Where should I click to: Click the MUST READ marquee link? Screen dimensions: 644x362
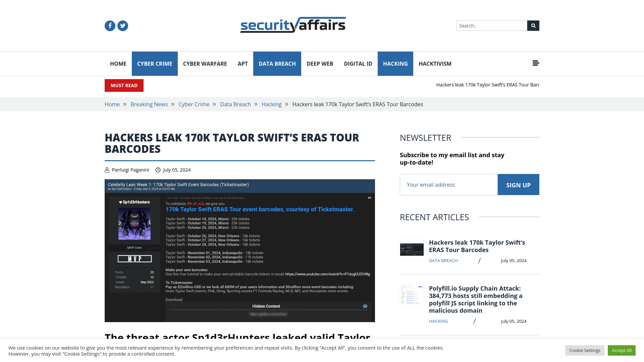pos(487,84)
